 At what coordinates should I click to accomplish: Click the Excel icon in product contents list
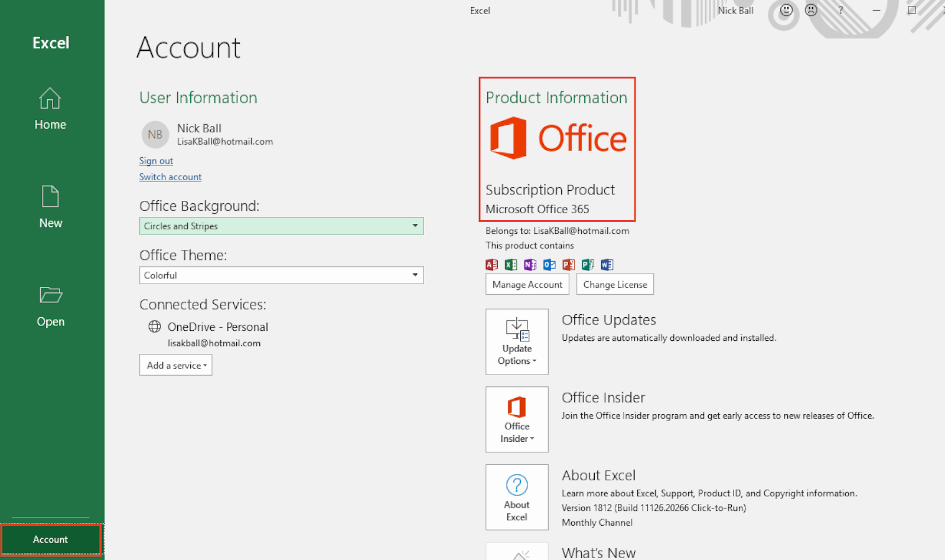point(510,264)
